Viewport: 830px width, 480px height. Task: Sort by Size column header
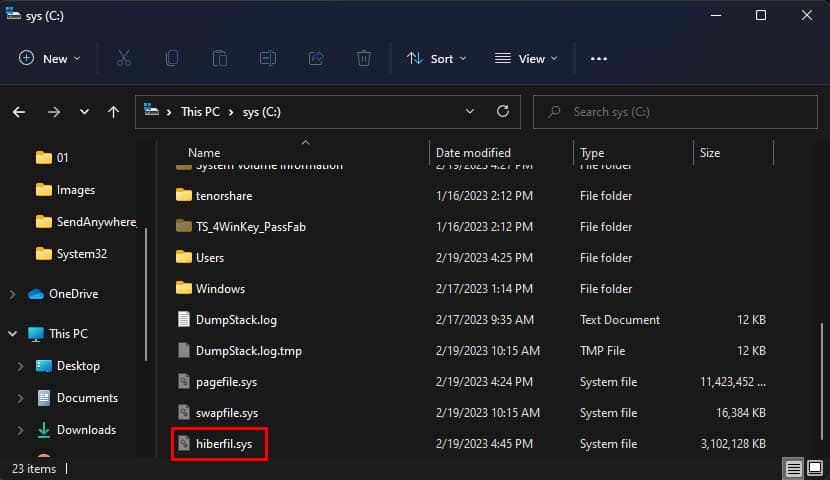point(709,153)
